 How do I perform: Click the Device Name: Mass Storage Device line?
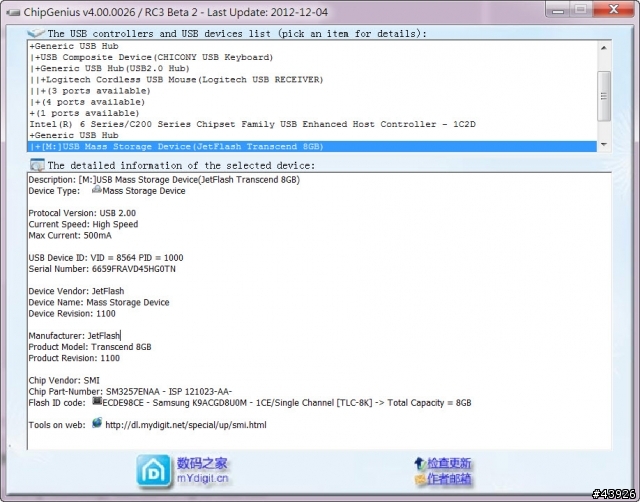pos(99,302)
